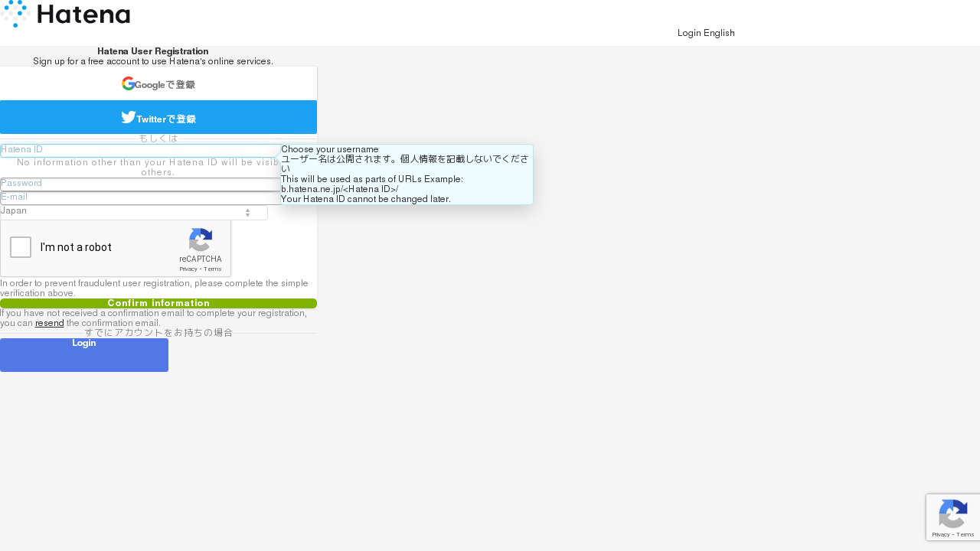Viewport: 980px width, 551px height.
Task: Open Terms link in bottom-right badge
Action: tap(965, 534)
